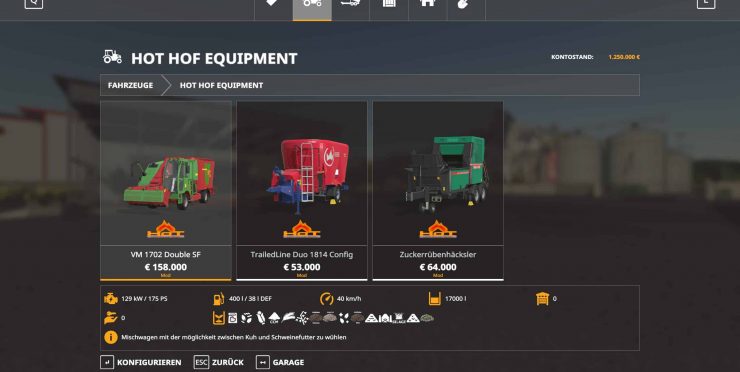The height and width of the screenshot is (372, 740).
Task: Click the Fahrzeuge breadcrumb
Action: coord(131,85)
